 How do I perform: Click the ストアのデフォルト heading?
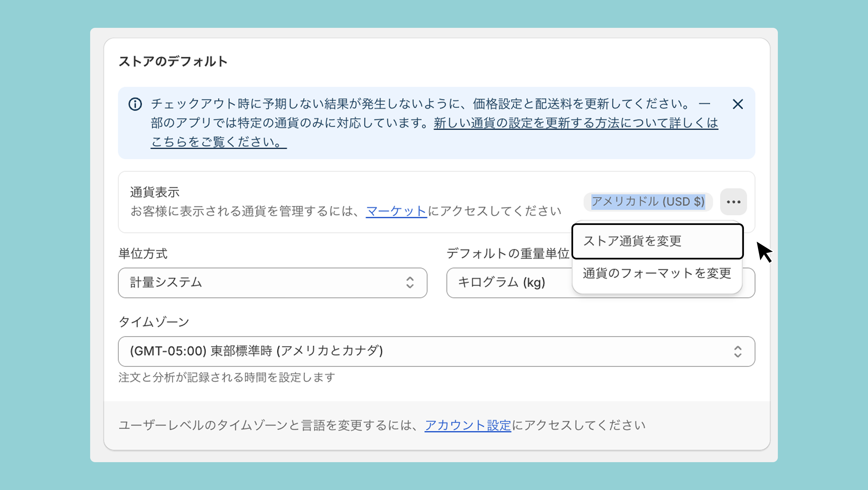[173, 61]
